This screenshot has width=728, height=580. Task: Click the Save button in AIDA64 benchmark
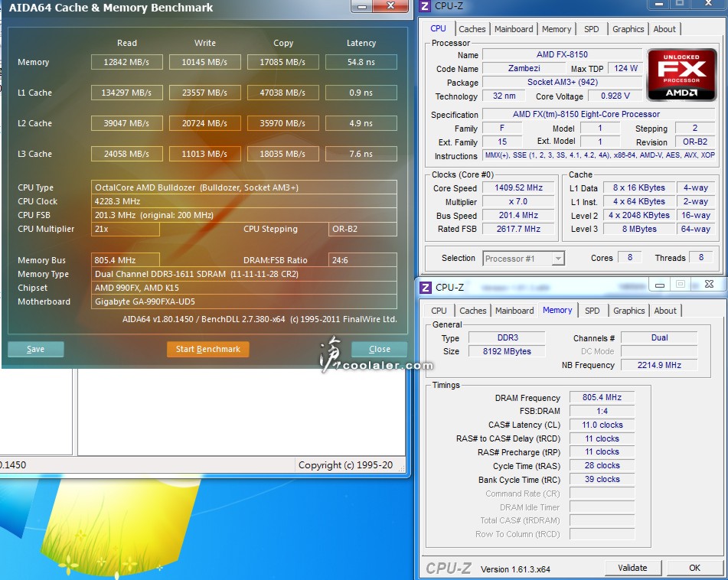36,350
